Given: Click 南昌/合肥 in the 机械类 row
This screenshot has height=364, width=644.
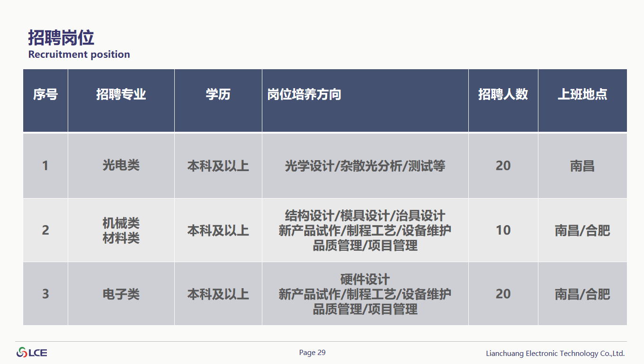Looking at the screenshot, I should [x=582, y=230].
